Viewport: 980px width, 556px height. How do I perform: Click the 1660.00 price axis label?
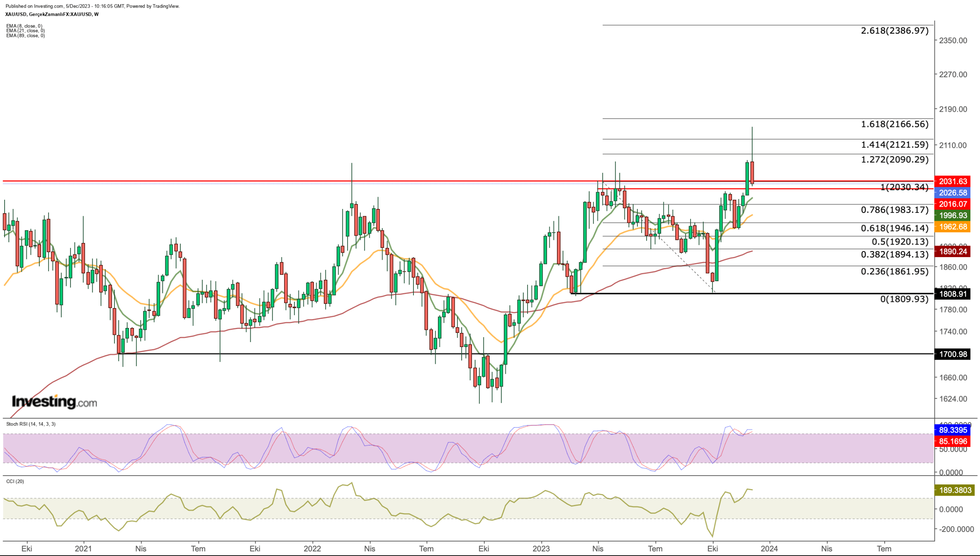coord(953,378)
